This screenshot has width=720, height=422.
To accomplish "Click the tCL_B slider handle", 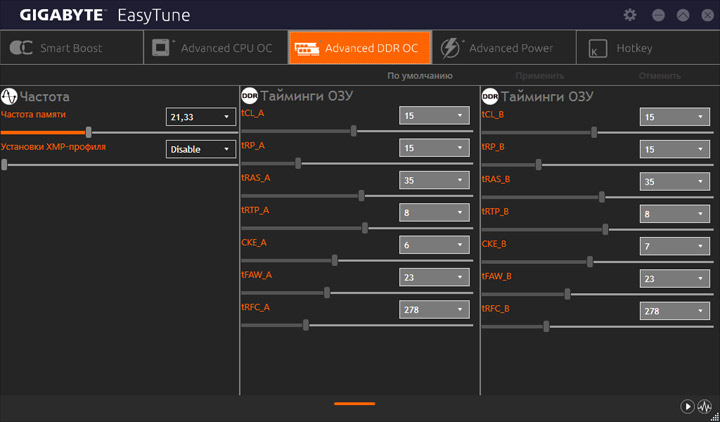I will click(x=594, y=132).
